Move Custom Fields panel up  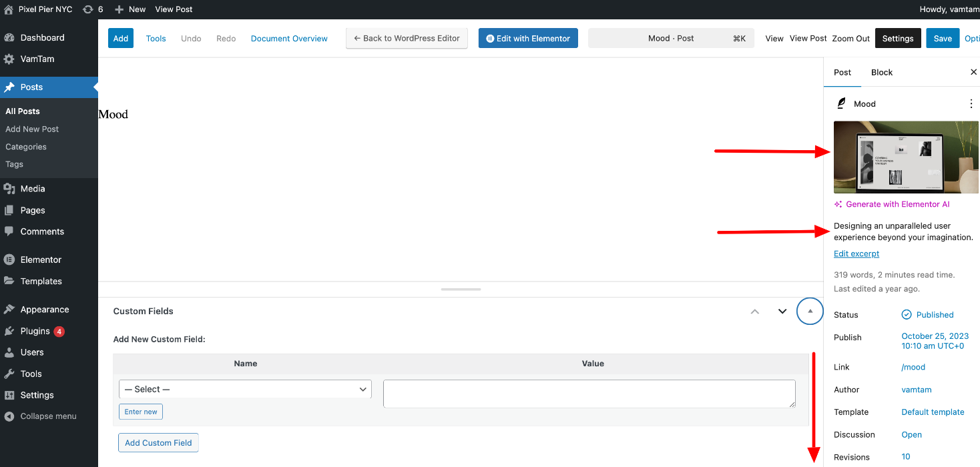755,312
